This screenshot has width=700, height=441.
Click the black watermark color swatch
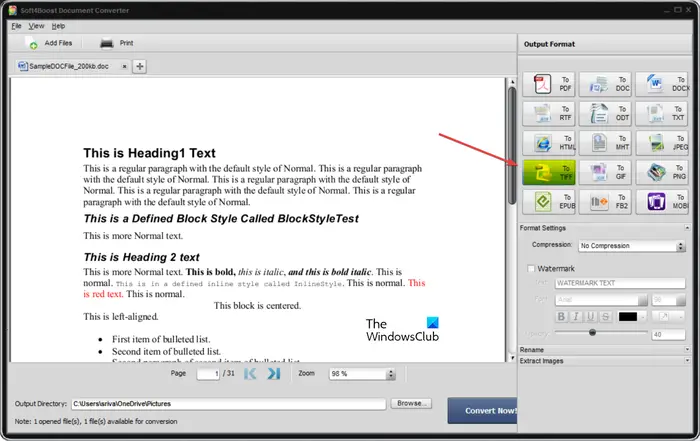628,316
